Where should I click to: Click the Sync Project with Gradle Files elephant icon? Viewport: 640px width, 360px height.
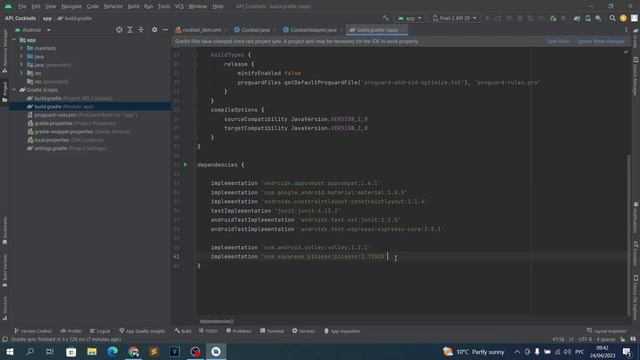coord(577,18)
